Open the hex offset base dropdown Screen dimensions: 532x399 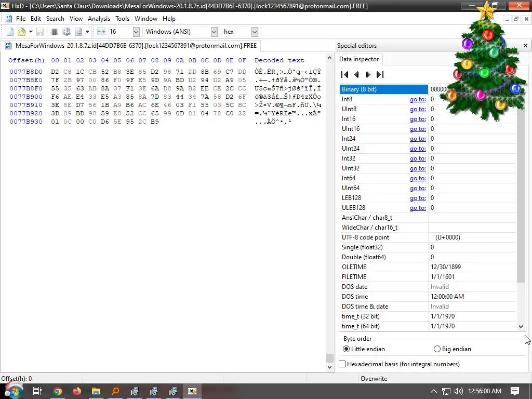255,32
